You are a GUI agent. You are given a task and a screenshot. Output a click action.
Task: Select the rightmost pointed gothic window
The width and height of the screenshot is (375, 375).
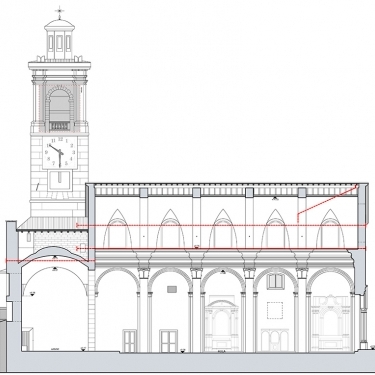click(330, 229)
